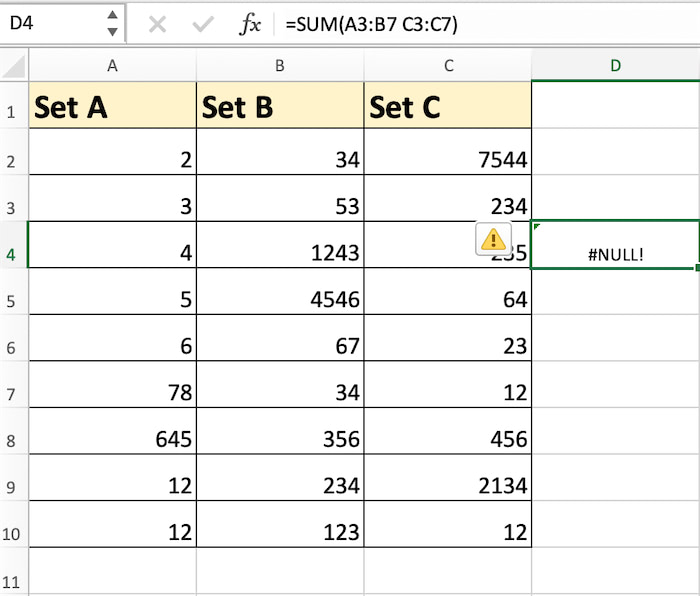Select row 9 header
700x596 pixels.
pyautogui.click(x=13, y=478)
